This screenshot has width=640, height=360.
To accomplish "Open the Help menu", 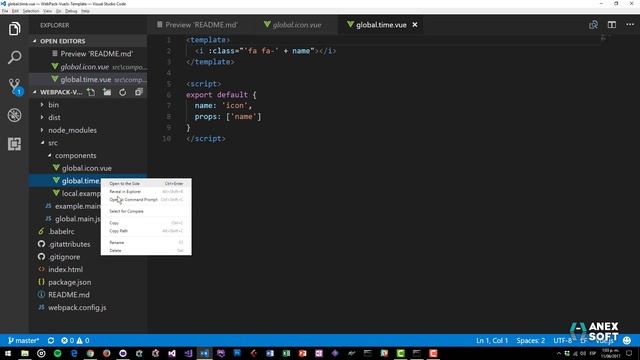I will click(85, 11).
